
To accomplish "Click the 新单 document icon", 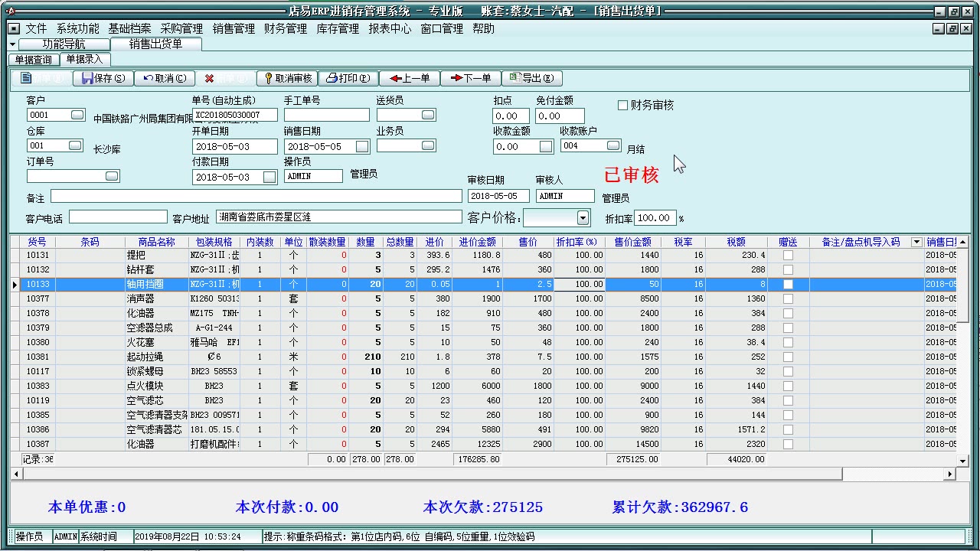I will tap(27, 78).
